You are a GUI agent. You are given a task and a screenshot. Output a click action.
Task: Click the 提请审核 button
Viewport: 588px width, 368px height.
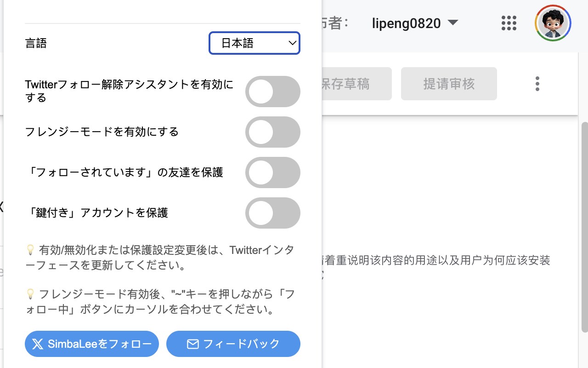coord(449,84)
